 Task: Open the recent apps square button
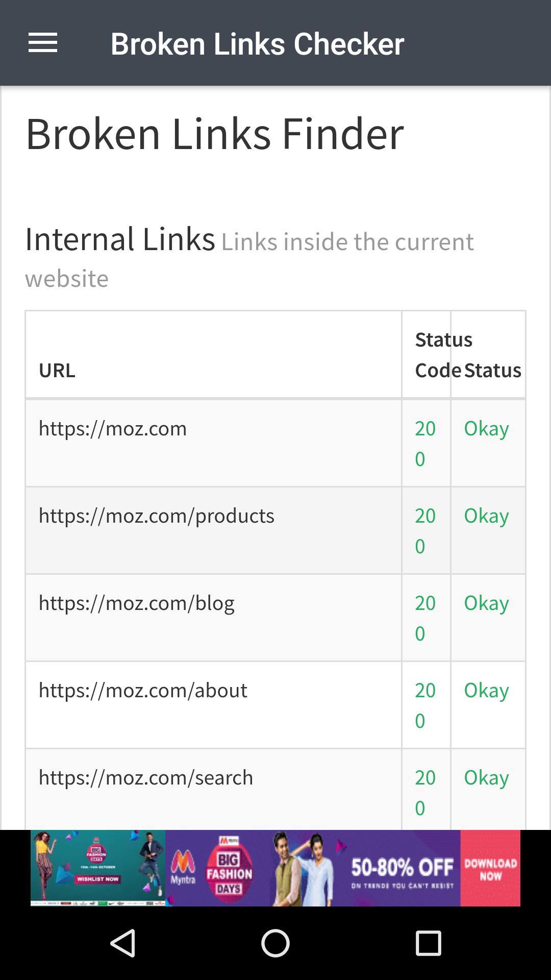428,943
